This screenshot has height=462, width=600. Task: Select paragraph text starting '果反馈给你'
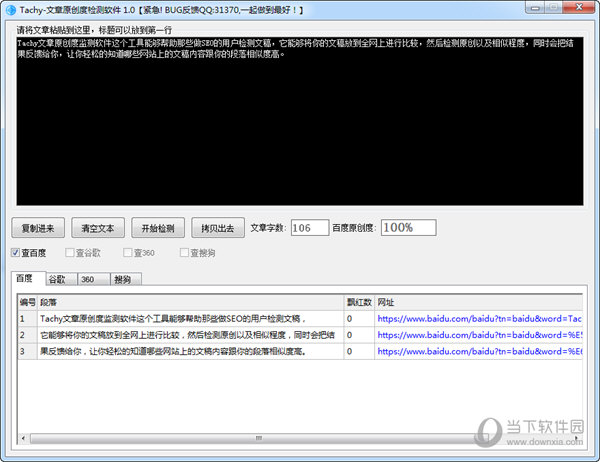[173, 351]
